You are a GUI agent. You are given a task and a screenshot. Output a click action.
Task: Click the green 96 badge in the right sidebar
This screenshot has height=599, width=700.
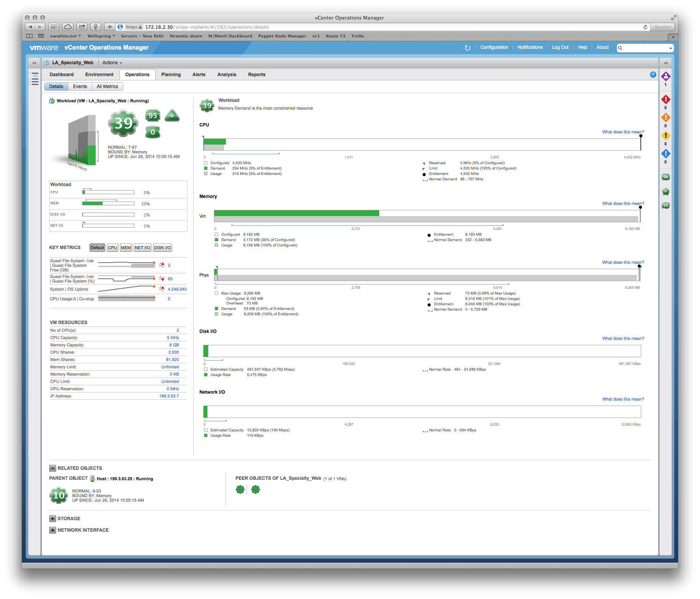point(666,177)
